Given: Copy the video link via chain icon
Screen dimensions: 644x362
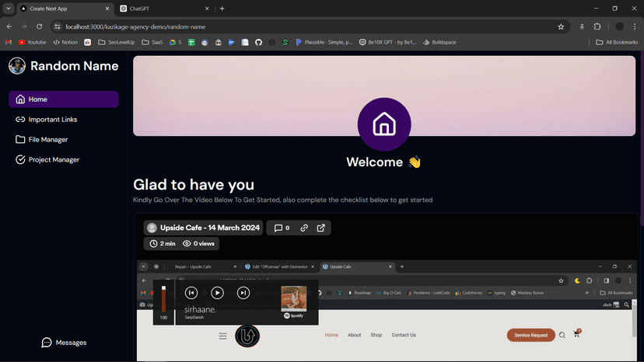Looking at the screenshot, I should 304,228.
